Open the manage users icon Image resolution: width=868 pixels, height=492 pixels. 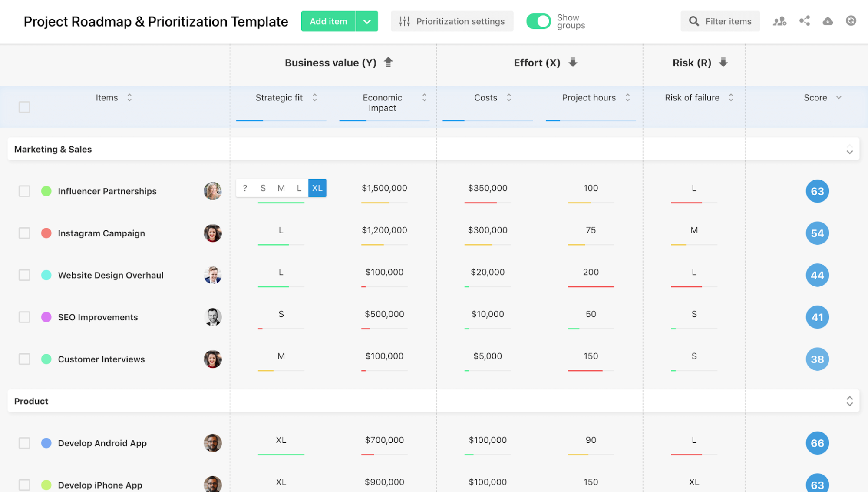(x=779, y=21)
